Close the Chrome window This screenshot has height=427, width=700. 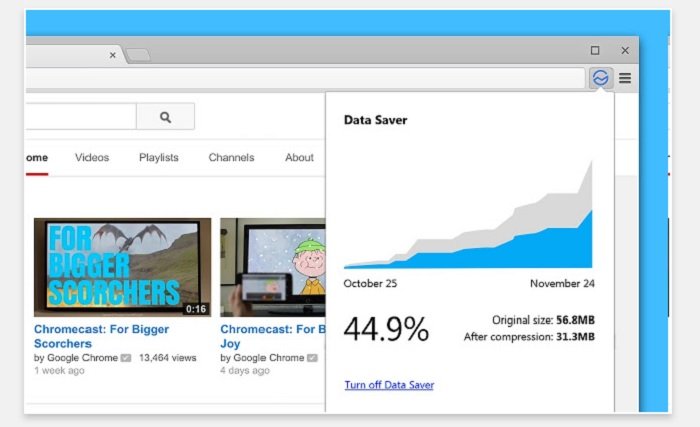pos(625,50)
